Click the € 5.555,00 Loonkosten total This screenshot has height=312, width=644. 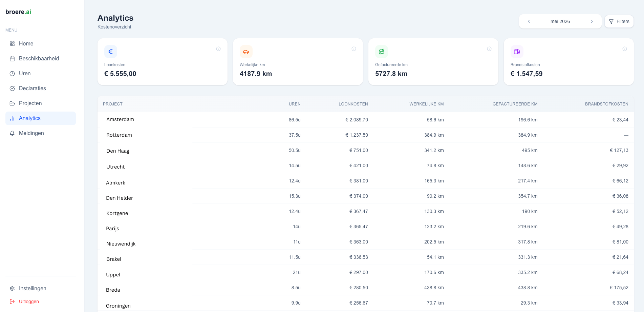click(120, 74)
